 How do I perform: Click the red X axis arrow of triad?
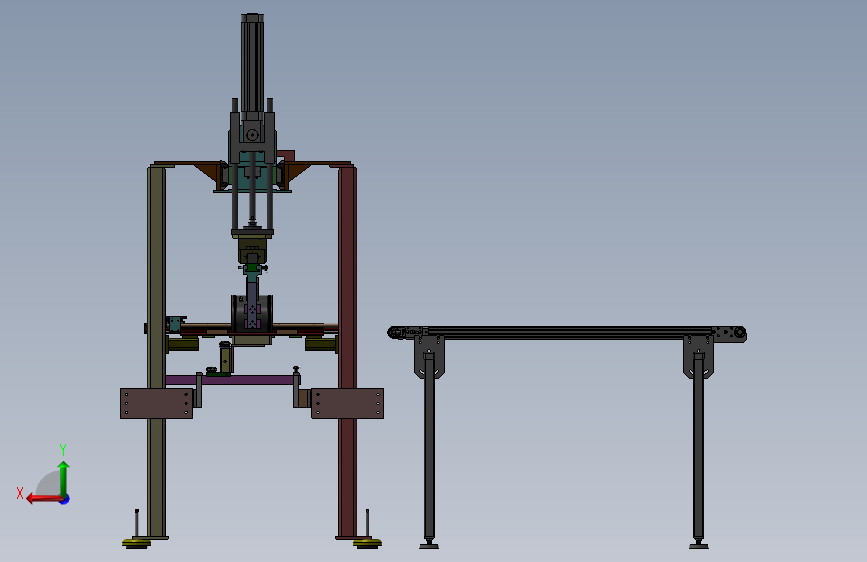[x=43, y=499]
